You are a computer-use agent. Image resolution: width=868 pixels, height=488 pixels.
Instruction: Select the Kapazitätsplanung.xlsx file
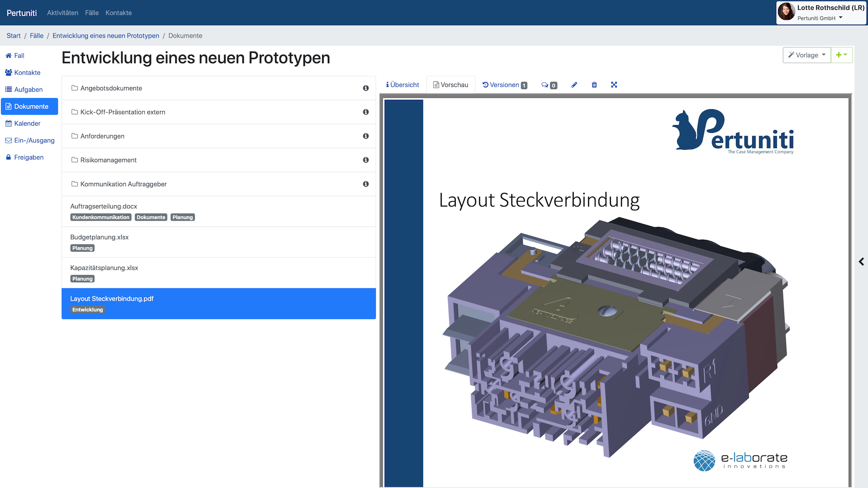pos(218,273)
